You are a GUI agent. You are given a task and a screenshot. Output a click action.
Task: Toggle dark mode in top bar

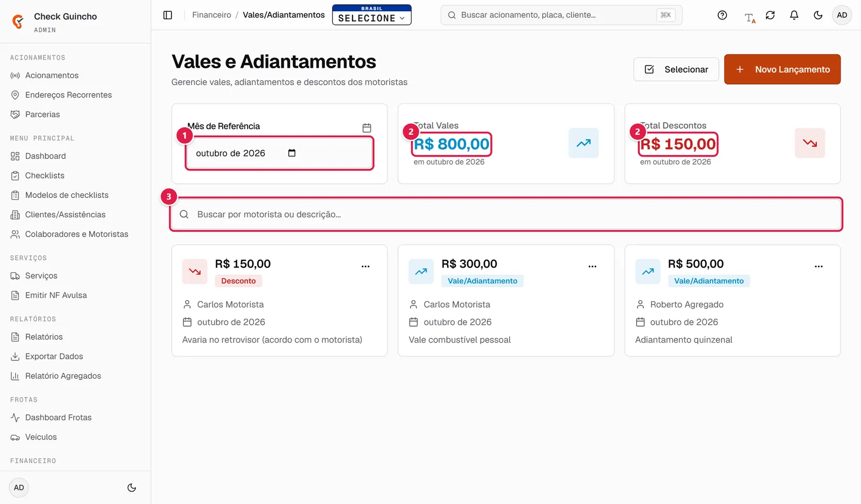(x=818, y=15)
